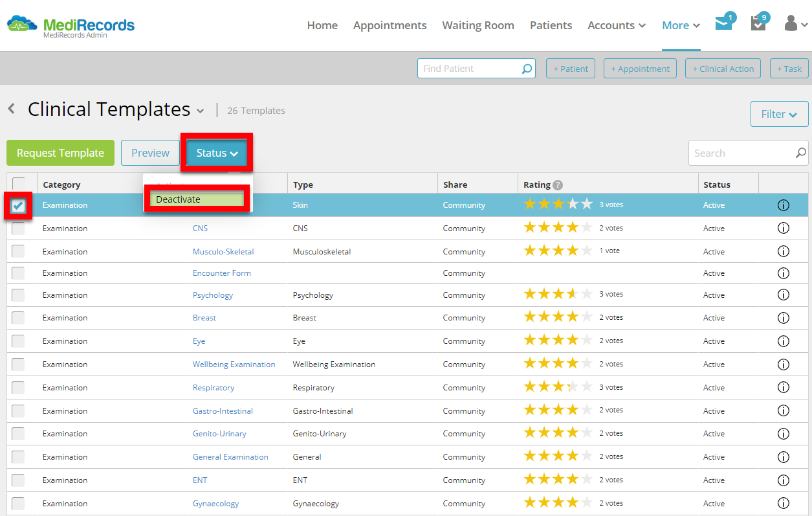Open info icon for General Examination row
Screen dimensions: 812x516
[x=783, y=457]
